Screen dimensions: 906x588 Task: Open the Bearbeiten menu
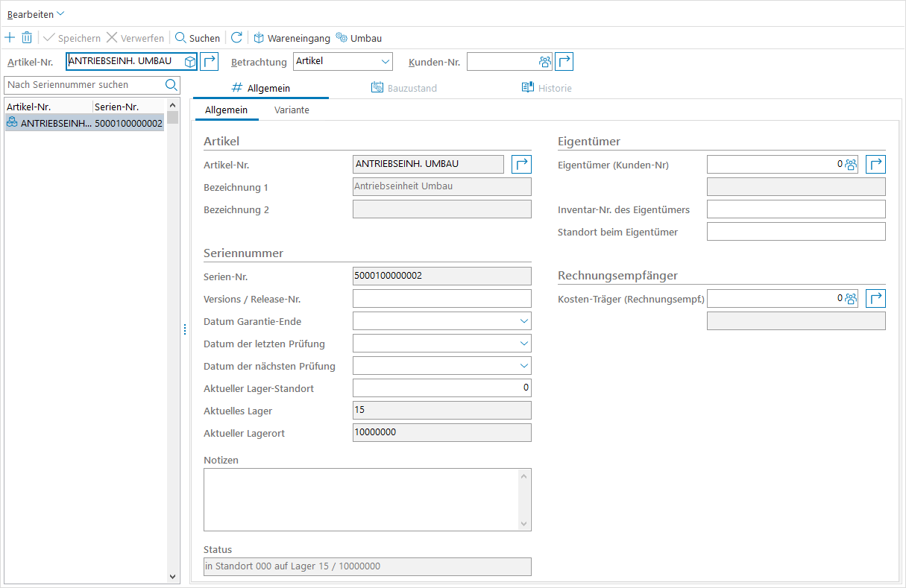tap(35, 14)
